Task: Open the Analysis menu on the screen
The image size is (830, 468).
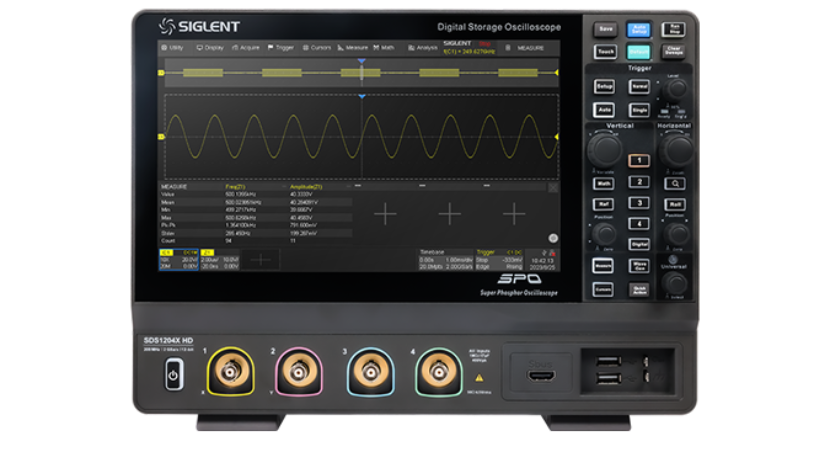Action: coord(423,47)
